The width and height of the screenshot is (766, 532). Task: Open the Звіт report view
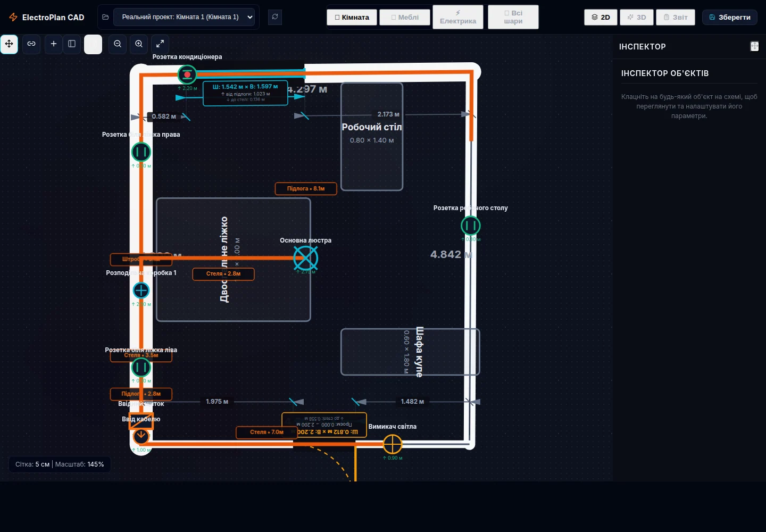pyautogui.click(x=676, y=17)
